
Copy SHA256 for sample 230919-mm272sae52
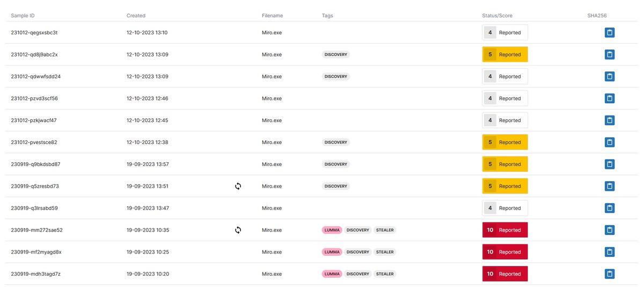point(609,230)
